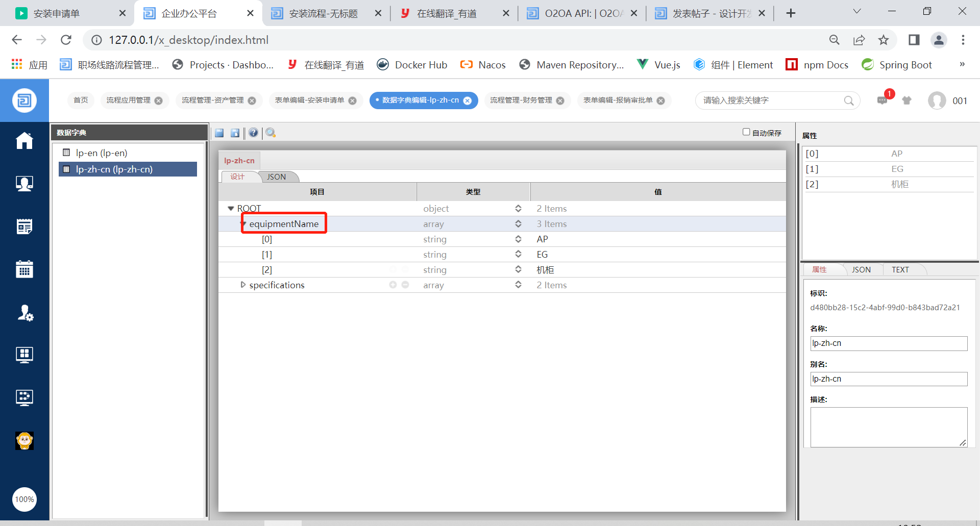Close the 数据字典编辑-lp-zh-cn tab
This screenshot has width=980, height=526.
tap(467, 101)
